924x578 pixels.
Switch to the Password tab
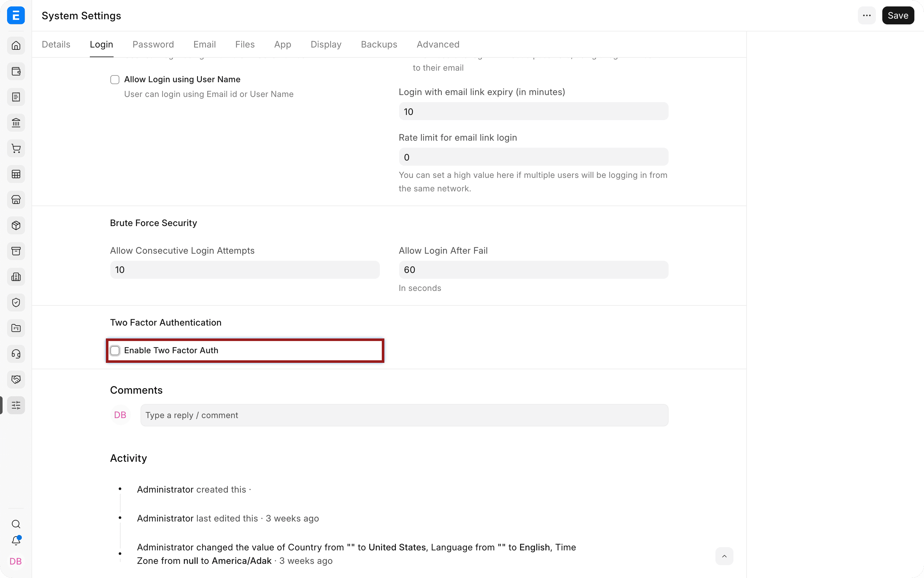pos(153,44)
